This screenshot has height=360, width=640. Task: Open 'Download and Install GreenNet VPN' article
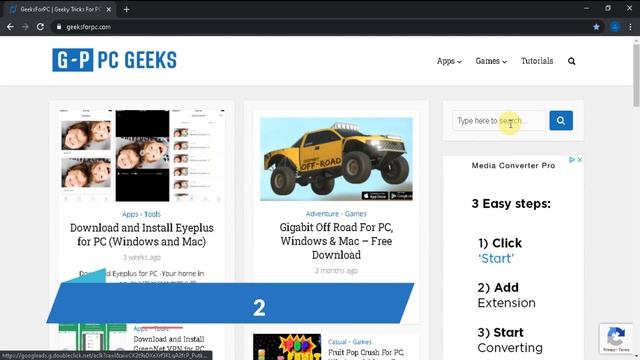[x=169, y=344]
